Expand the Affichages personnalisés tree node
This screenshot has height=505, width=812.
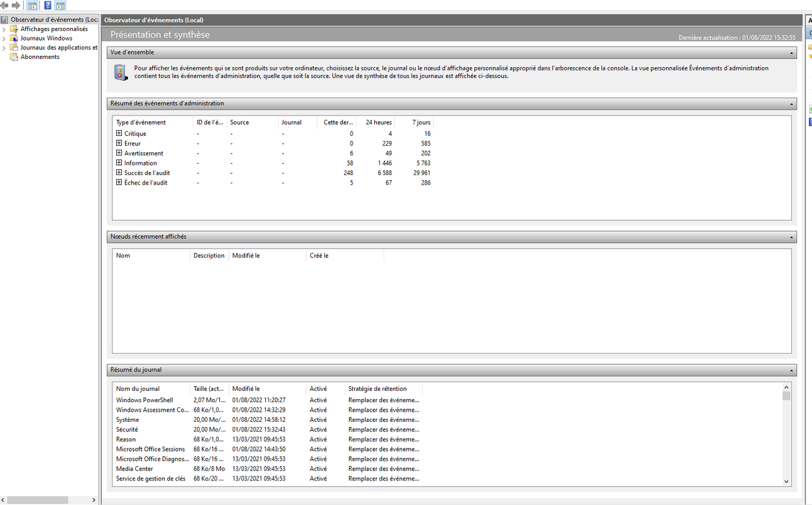(4, 29)
